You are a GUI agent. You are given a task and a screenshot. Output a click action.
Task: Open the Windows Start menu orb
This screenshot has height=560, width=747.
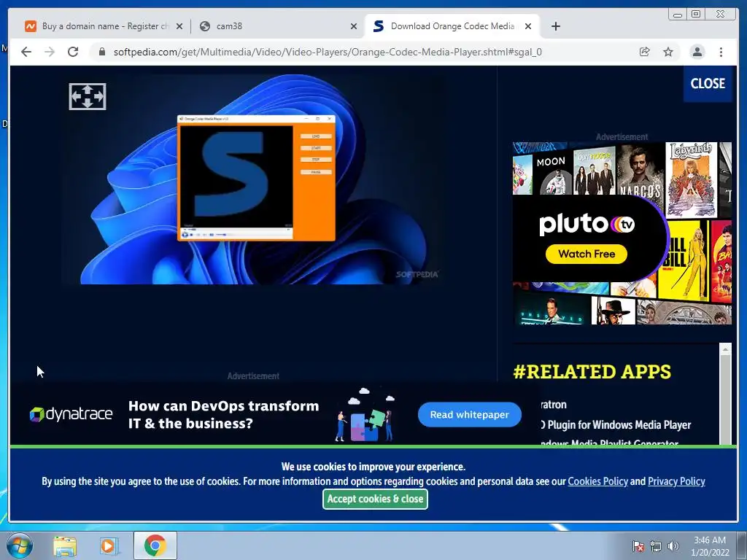click(19, 545)
